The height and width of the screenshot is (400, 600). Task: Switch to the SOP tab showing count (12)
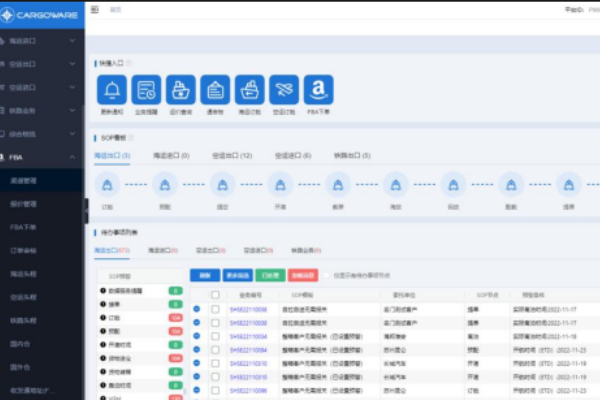point(231,156)
